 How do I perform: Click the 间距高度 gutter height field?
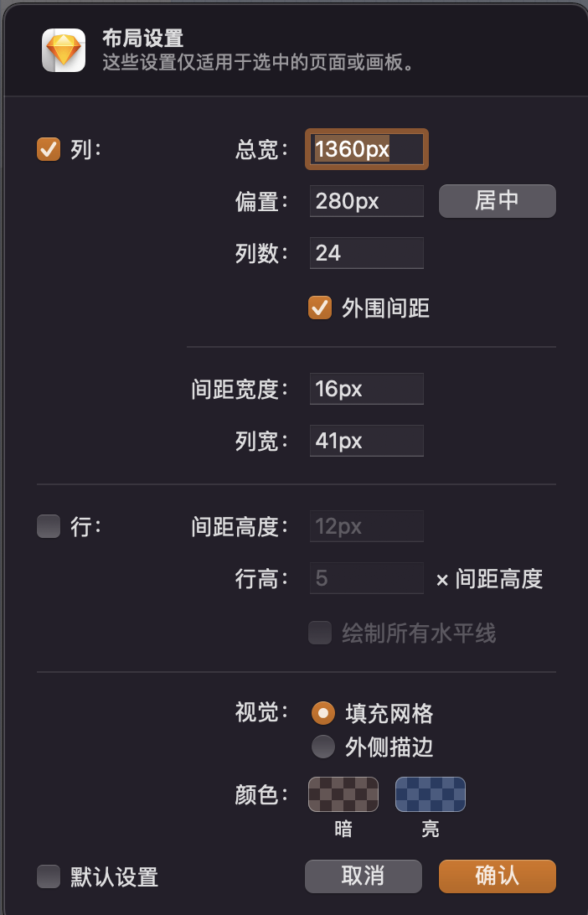point(366,526)
